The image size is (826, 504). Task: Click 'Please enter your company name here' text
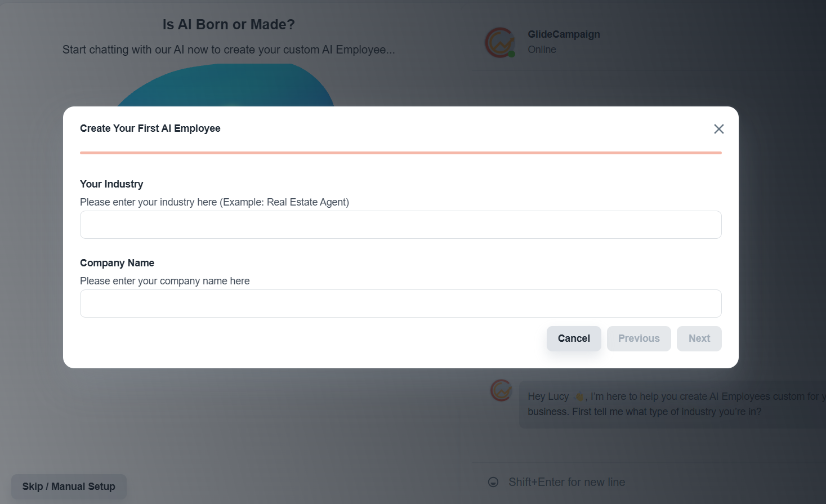pos(164,281)
